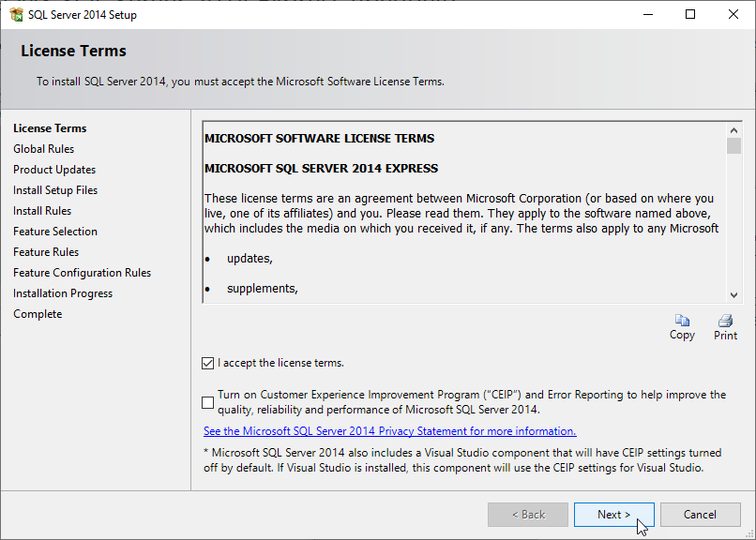Select the License Terms step in sidebar
Image resolution: width=756 pixels, height=540 pixels.
point(50,128)
